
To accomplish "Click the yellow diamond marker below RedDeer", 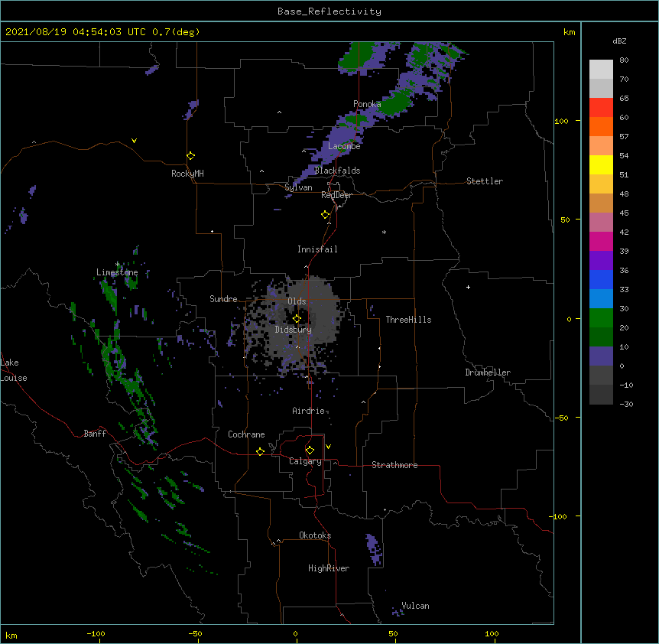I will click(326, 215).
